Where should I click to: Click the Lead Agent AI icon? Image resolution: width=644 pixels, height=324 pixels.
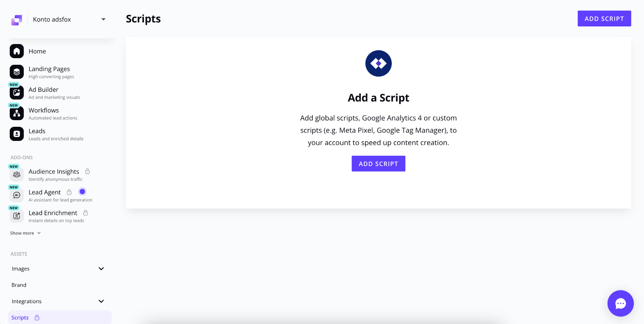17,195
